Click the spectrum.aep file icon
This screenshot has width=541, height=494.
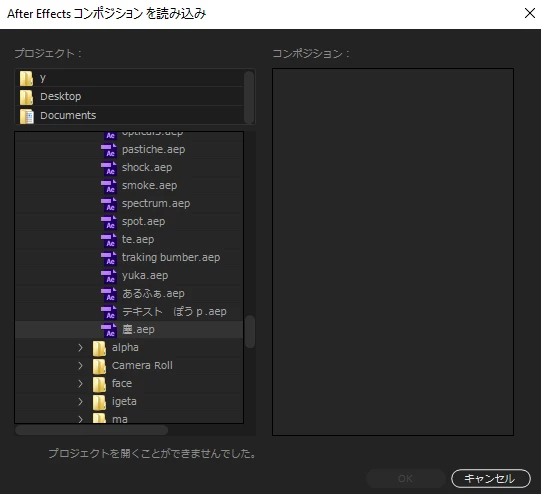point(109,204)
